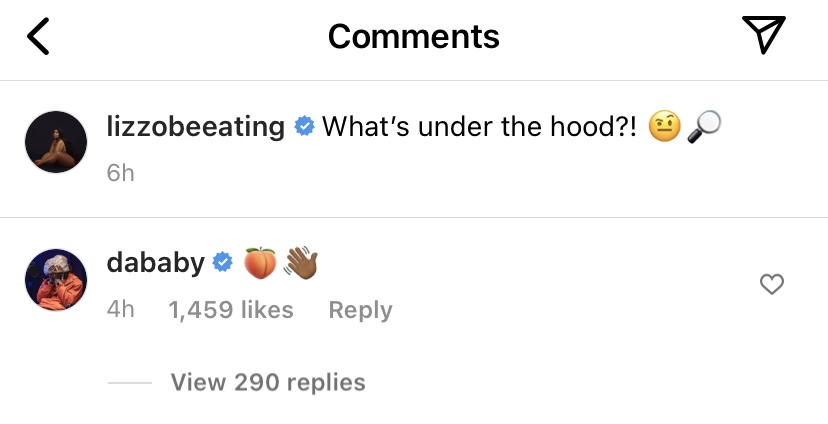Viewport: 828px width, 424px height.
Task: Click the peach emoji in dababy's comment
Action: click(260, 262)
